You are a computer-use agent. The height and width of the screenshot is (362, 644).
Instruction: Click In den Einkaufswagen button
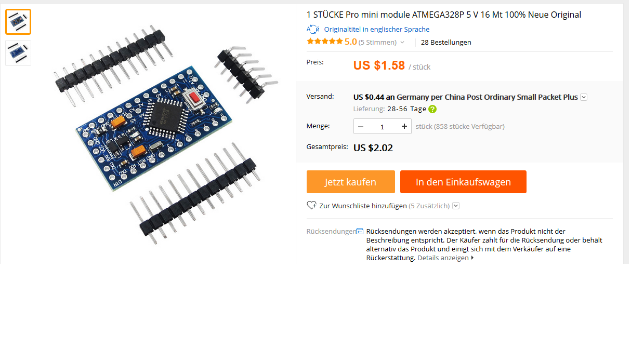[x=463, y=182]
